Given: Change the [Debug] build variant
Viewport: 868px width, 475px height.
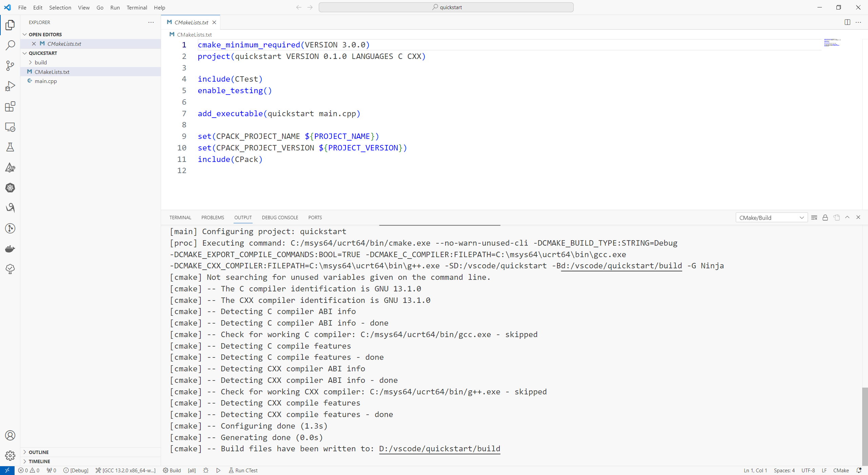Looking at the screenshot, I should coord(76,470).
